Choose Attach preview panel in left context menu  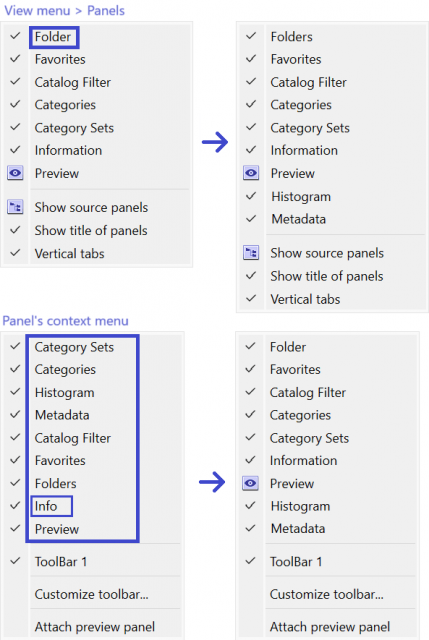coord(95,627)
